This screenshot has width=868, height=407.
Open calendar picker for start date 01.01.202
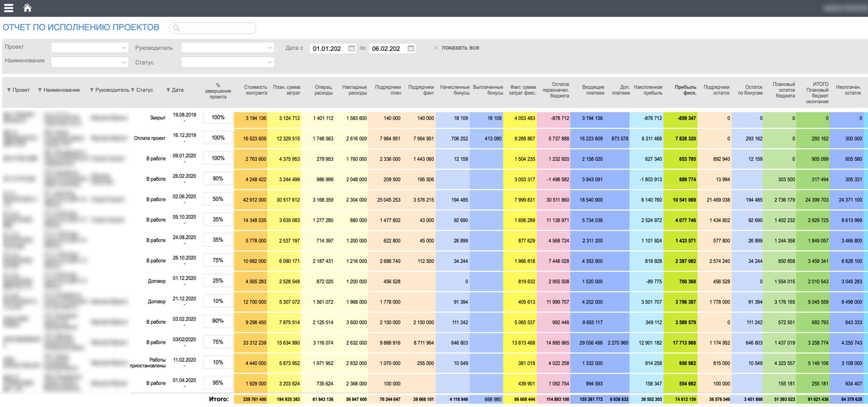pos(351,48)
